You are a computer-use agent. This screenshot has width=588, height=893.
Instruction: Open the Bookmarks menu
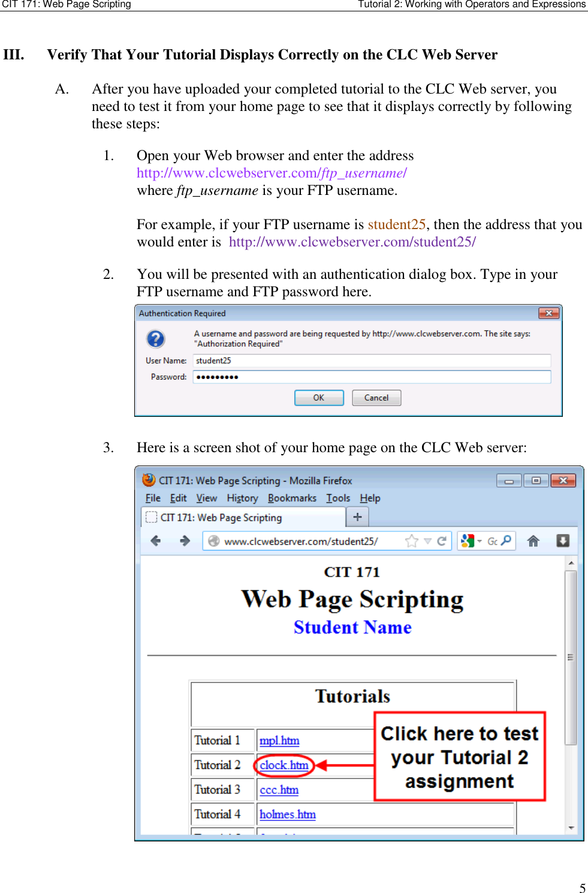(x=293, y=498)
